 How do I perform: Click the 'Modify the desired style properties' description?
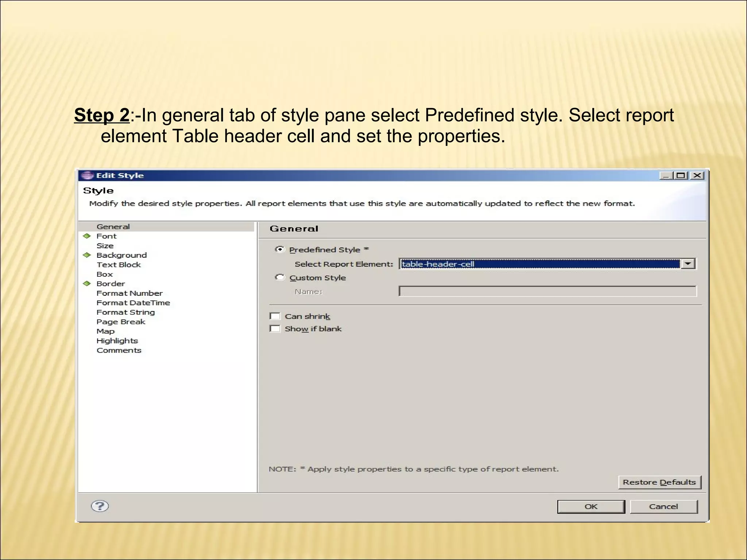coord(362,203)
